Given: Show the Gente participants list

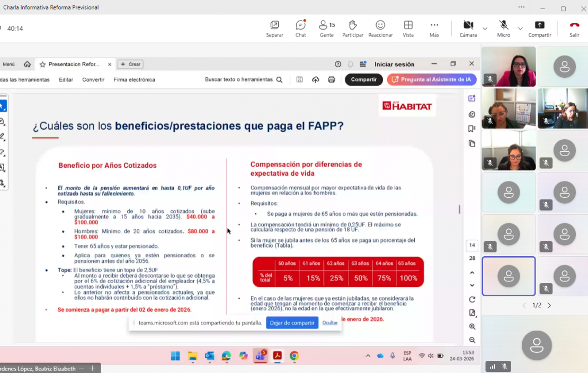Looking at the screenshot, I should point(326,28).
